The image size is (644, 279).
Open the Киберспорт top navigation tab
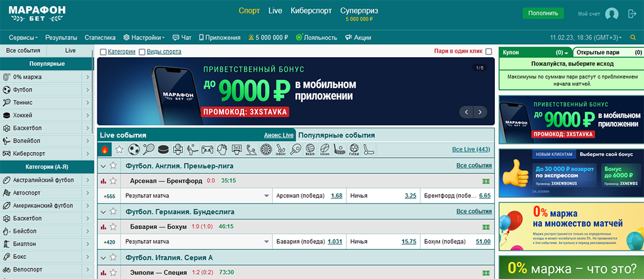point(311,11)
